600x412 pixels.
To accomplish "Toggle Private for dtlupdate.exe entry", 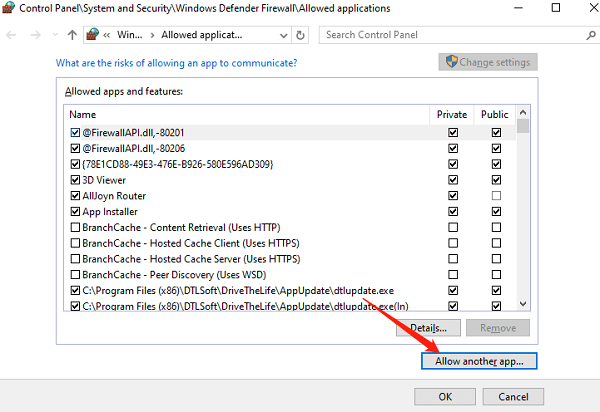I will click(453, 290).
